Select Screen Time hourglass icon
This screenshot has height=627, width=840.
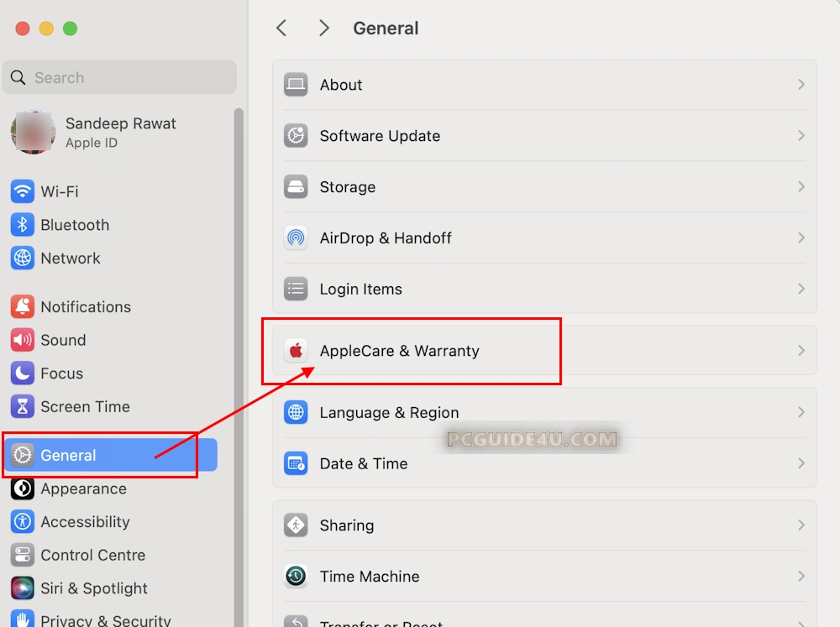(x=23, y=407)
